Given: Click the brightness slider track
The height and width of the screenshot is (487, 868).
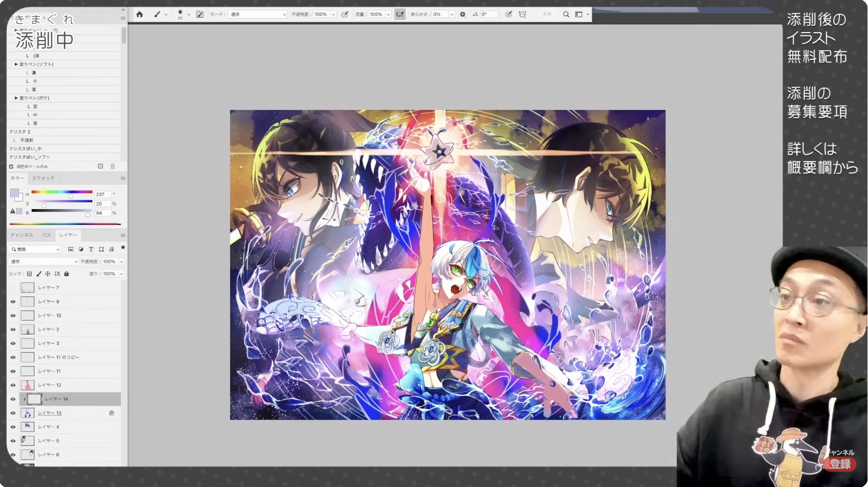Looking at the screenshot, I should [x=62, y=210].
